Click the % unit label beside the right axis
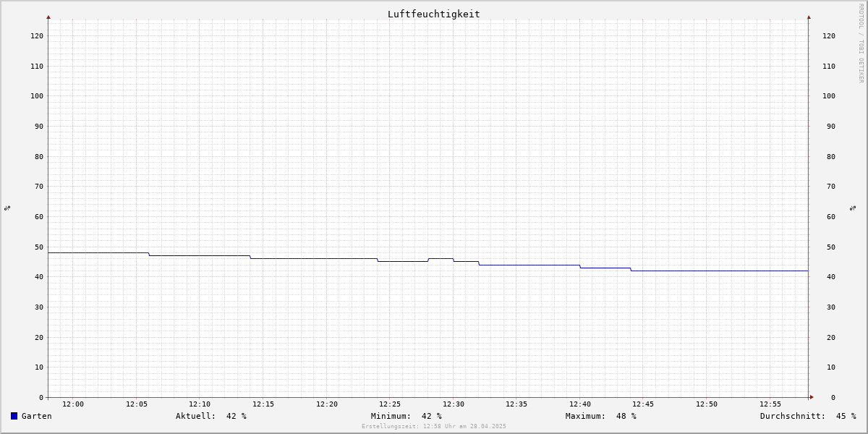The image size is (868, 434). (853, 208)
